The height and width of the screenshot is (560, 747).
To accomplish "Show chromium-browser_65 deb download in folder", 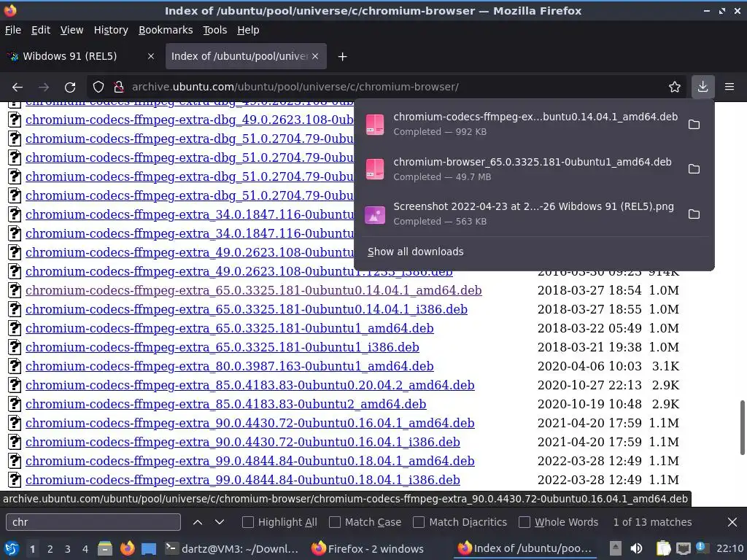I will click(x=694, y=169).
